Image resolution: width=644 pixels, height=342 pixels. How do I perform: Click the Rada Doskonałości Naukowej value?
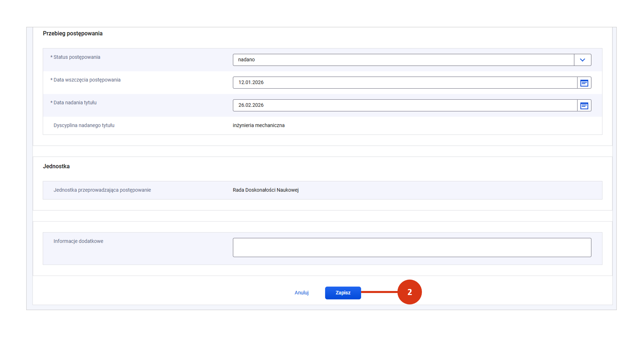pos(265,190)
